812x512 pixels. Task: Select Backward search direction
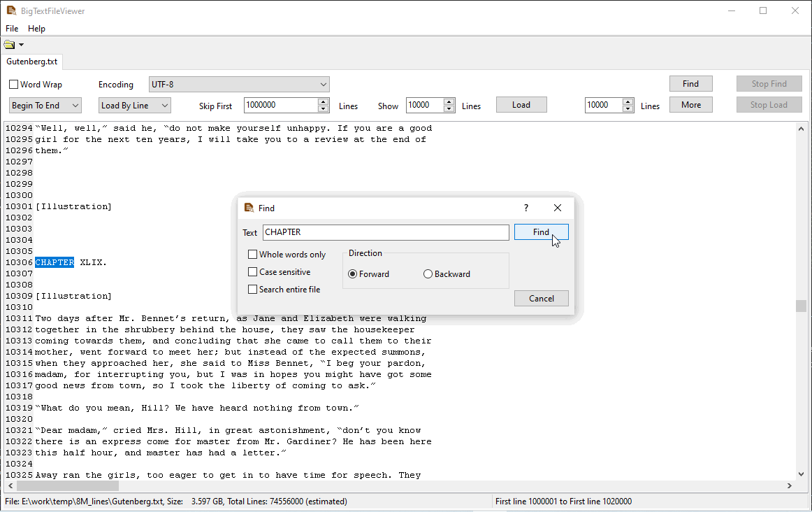pyautogui.click(x=428, y=274)
